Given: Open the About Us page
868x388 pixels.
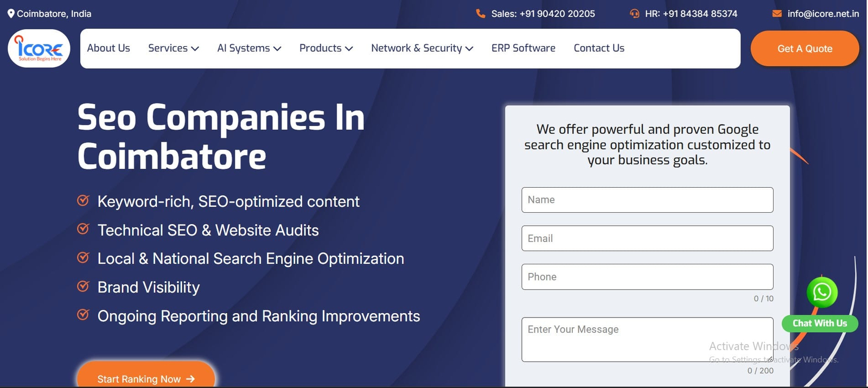Looking at the screenshot, I should click(x=108, y=48).
